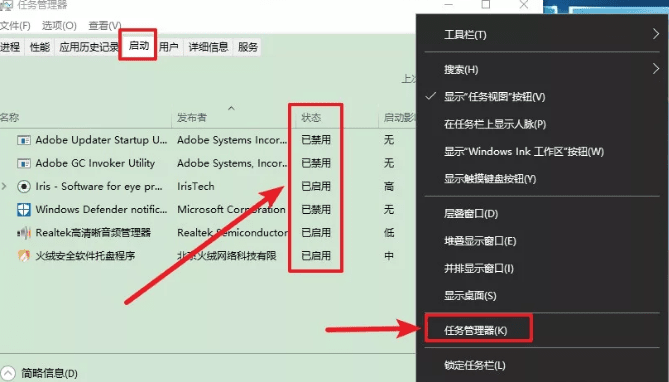
Task: Click 已禁用 status of Adobe GC Invoker row
Action: click(316, 163)
